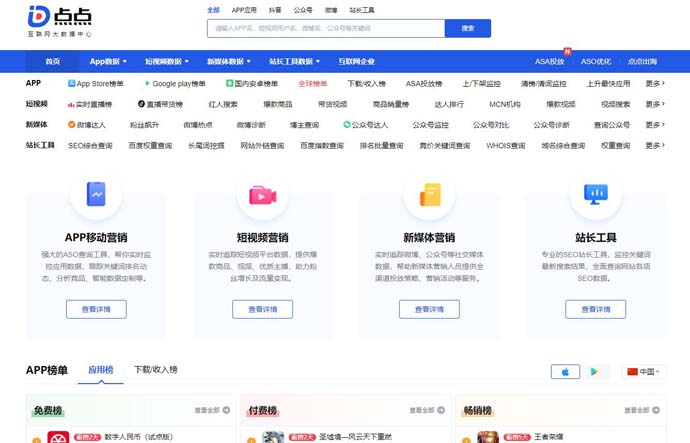The image size is (690, 443).
Task: Click the APP移动营销 phone icon
Action: [x=96, y=194]
